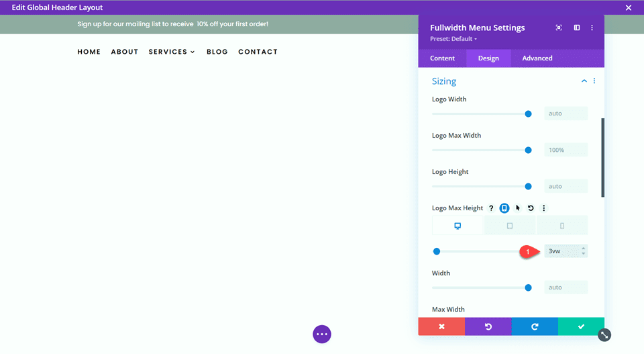Open Fullwidth Menu Settings more options
Screen dimensions: 644x354
tap(592, 28)
